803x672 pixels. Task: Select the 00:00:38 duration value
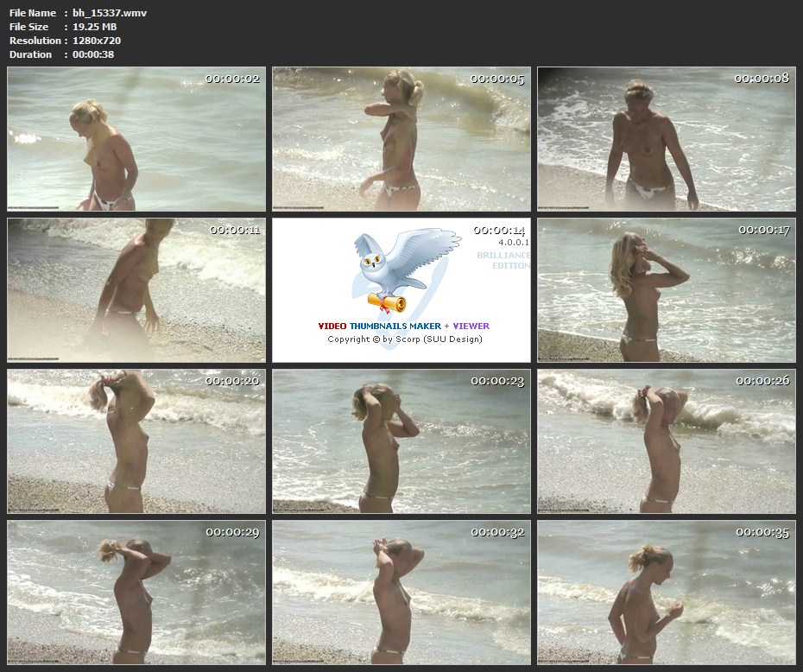tap(93, 54)
